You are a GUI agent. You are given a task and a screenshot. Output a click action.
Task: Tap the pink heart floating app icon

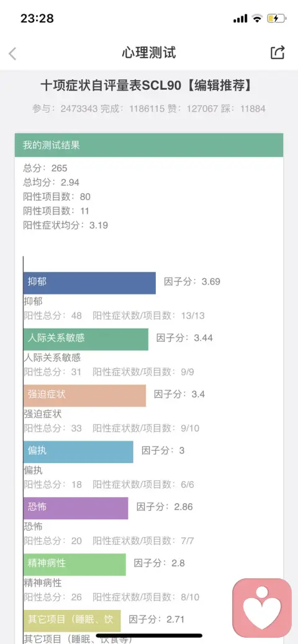click(262, 608)
